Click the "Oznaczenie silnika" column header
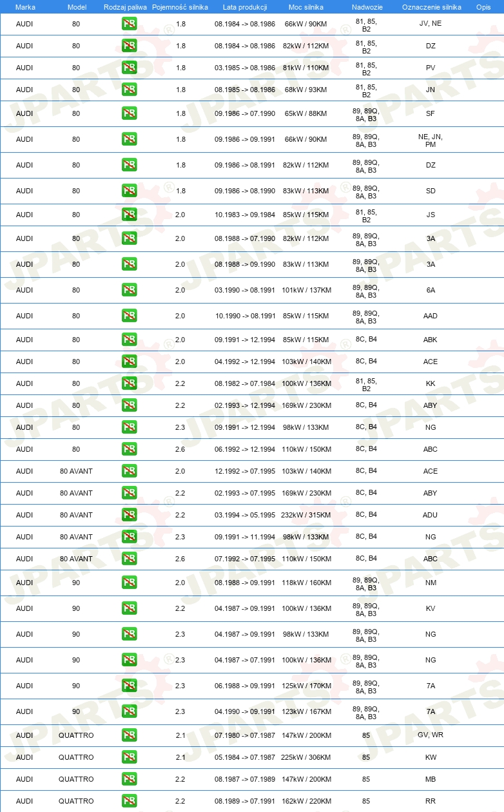Image resolution: width=504 pixels, height=812 pixels. (431, 6)
